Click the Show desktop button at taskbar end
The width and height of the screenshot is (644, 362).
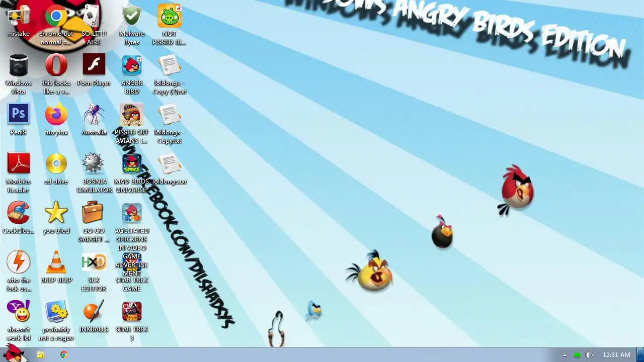[640, 355]
